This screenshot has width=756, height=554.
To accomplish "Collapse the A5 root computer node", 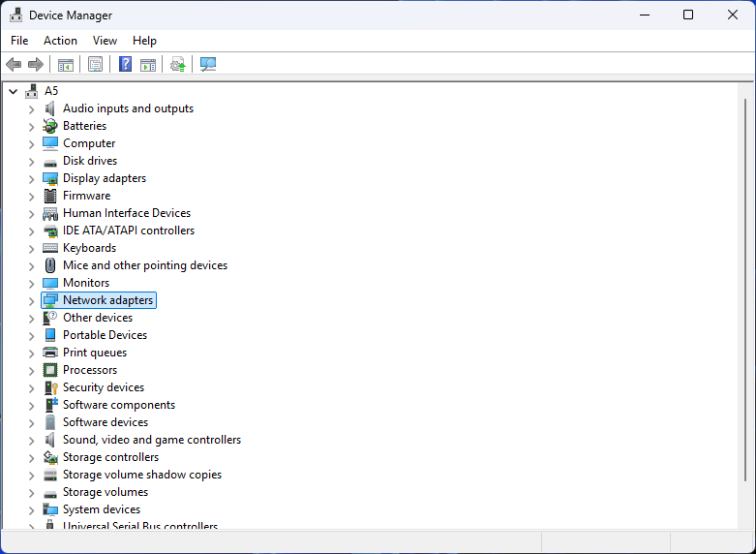I will (x=13, y=91).
